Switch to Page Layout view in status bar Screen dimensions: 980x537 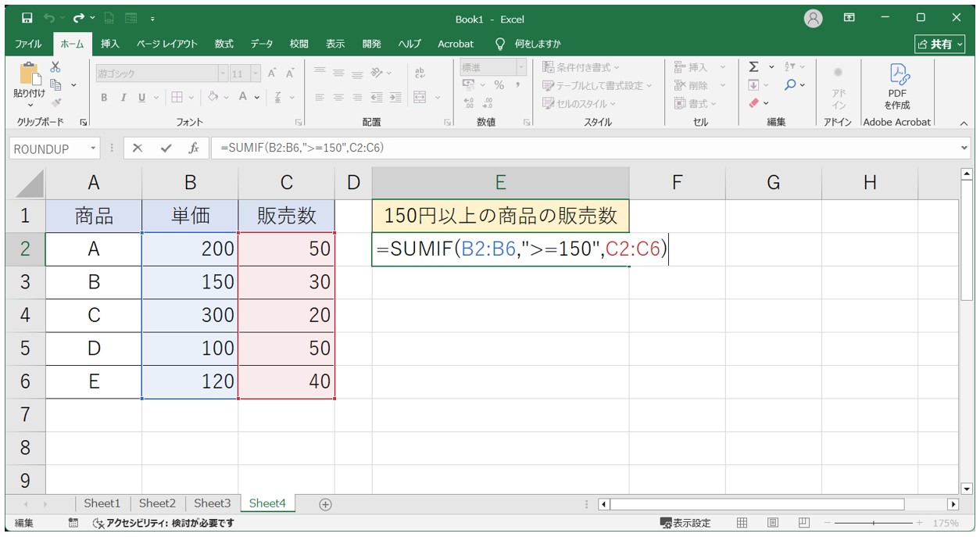772,523
